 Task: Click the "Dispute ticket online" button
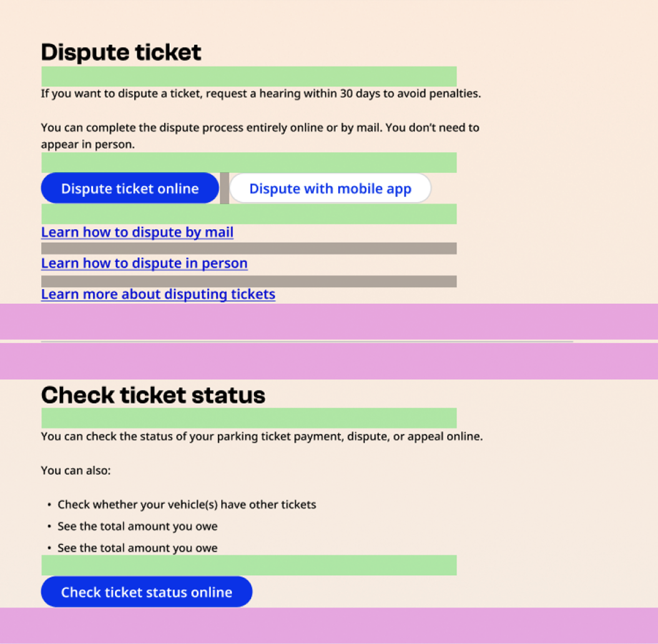coord(130,188)
